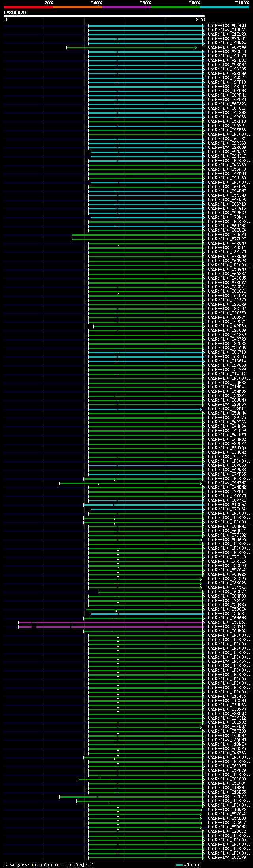Select the UniRef100_A9SDE8 label
Image resolution: width=253 pixels, height=868 pixels.
coord(227,51)
